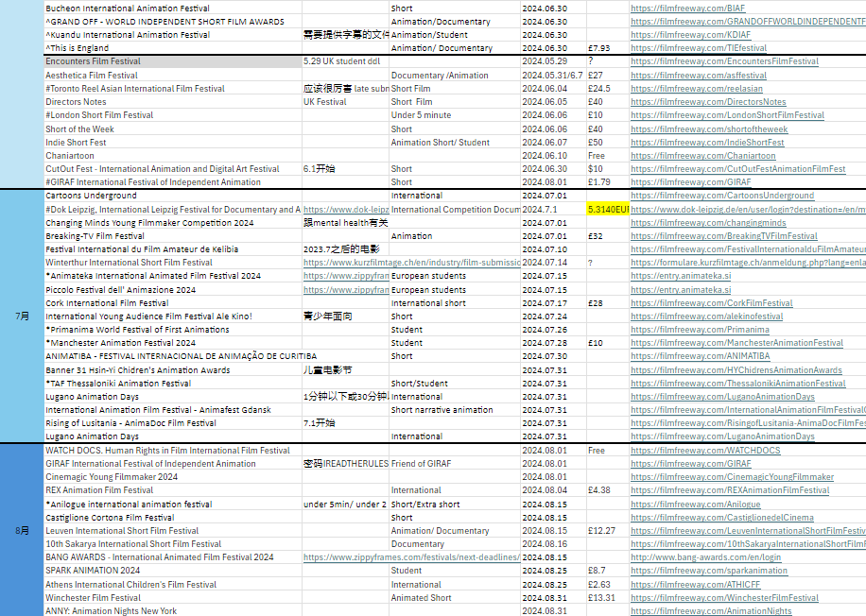
Task: Open the CartoonsUnderground filmfreeway link
Action: (722, 196)
